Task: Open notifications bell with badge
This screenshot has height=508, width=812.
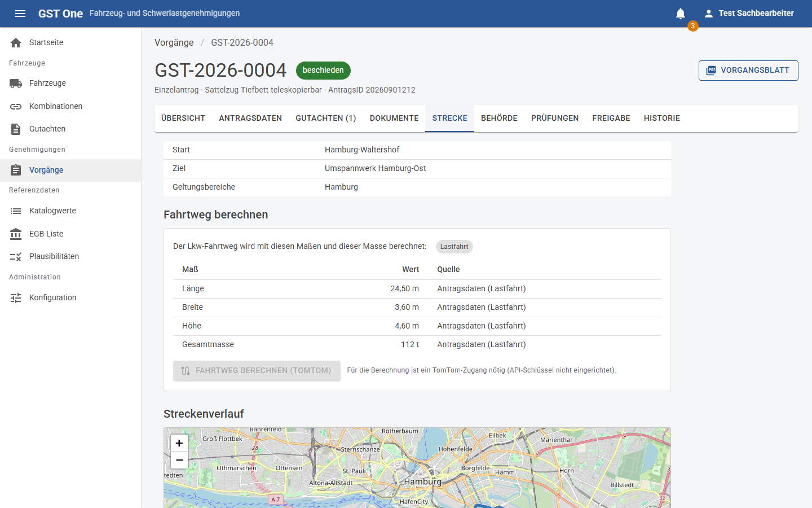Action: tap(681, 14)
